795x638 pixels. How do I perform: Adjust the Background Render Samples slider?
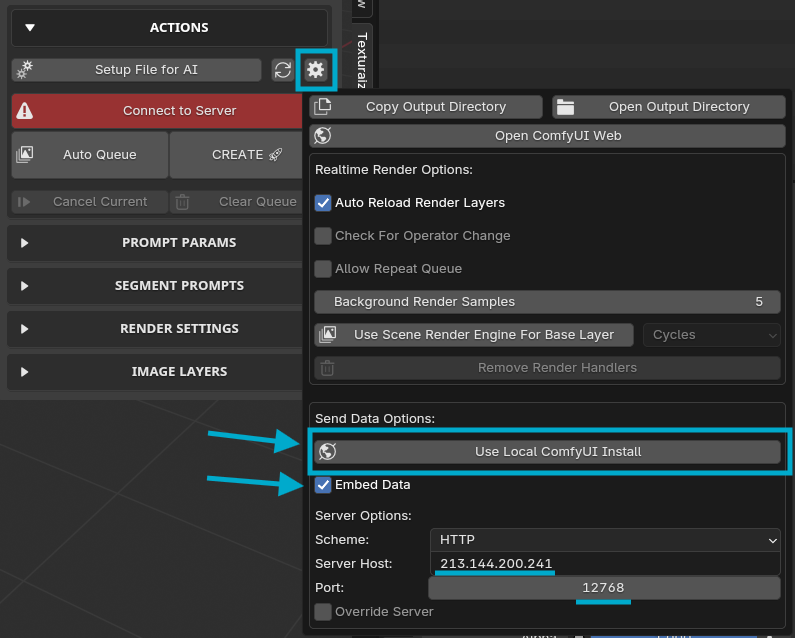click(548, 302)
